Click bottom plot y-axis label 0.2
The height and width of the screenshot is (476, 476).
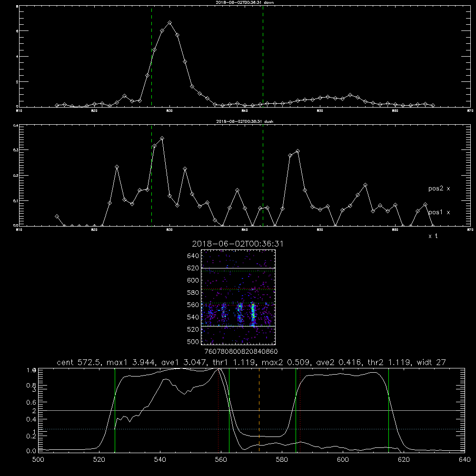click(31, 436)
